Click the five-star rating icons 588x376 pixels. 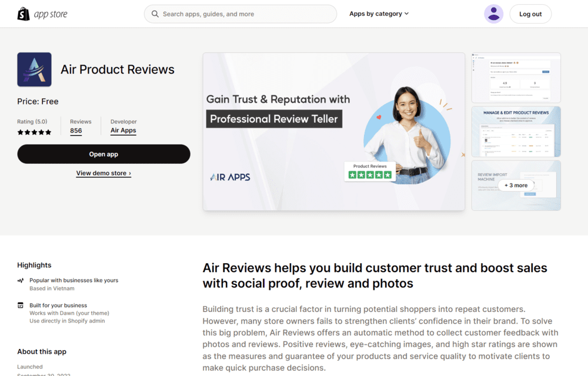[x=34, y=132]
